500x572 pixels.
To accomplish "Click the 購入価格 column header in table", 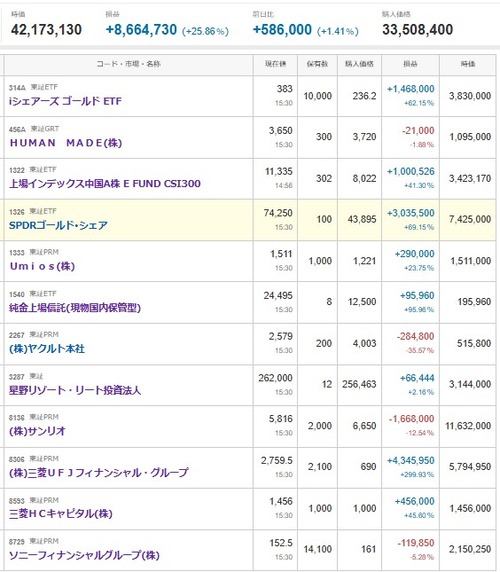I will pyautogui.click(x=359, y=64).
